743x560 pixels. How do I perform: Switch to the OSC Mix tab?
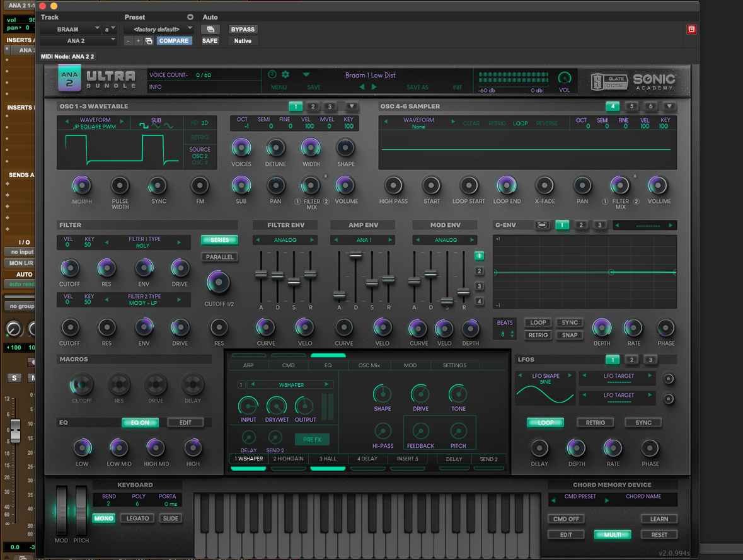369,365
